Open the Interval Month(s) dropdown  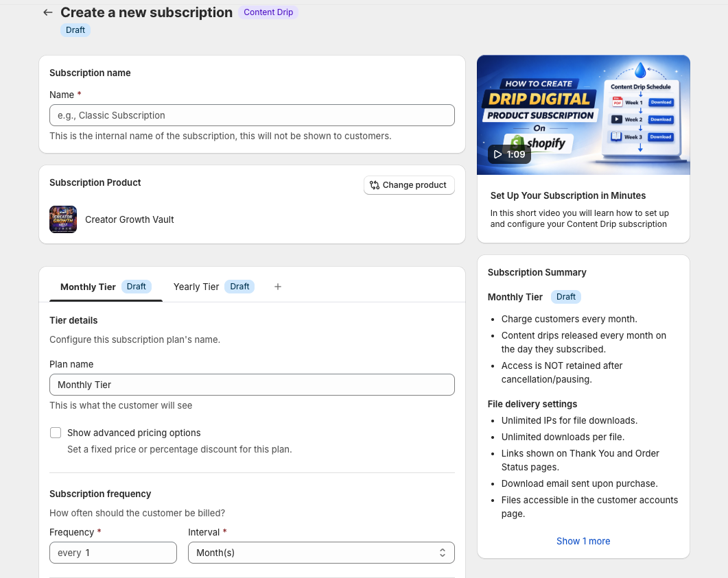(x=321, y=553)
